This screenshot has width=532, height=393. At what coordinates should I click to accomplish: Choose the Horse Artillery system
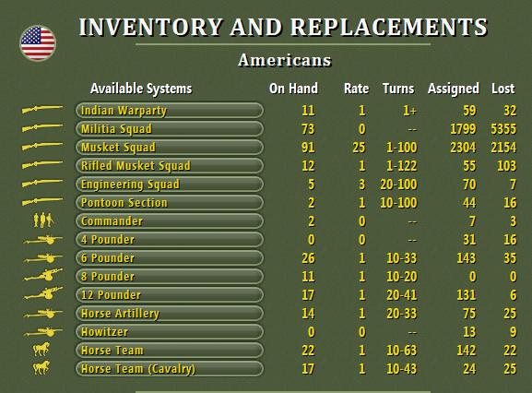(x=170, y=314)
